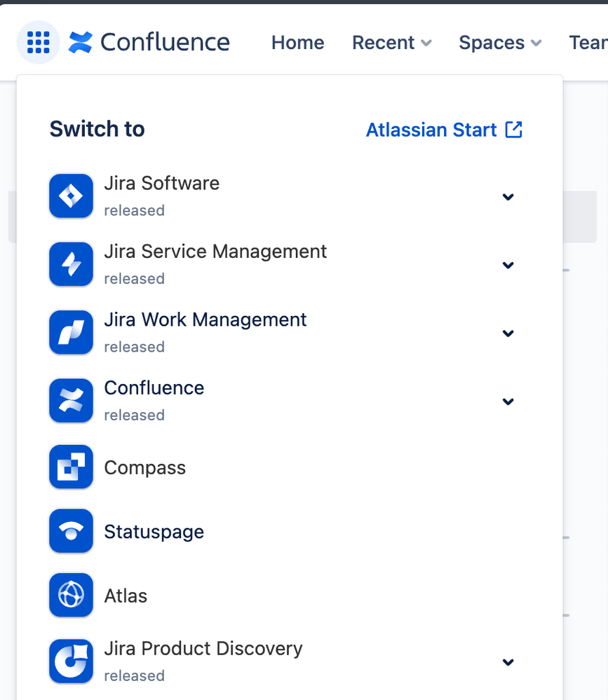The image size is (608, 700).
Task: Expand Jira Work Management sites chevron
Action: (508, 334)
